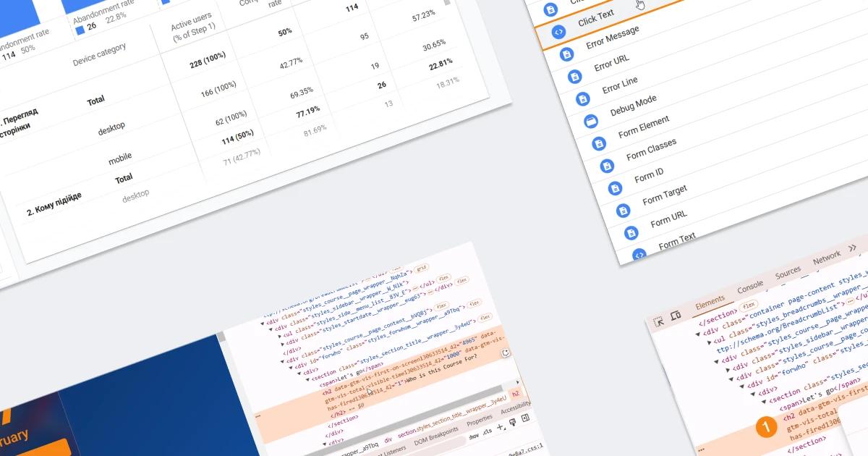Toggle the DevTools device toolbar icon
Image resolution: width=868 pixels, height=456 pixels.
[676, 316]
